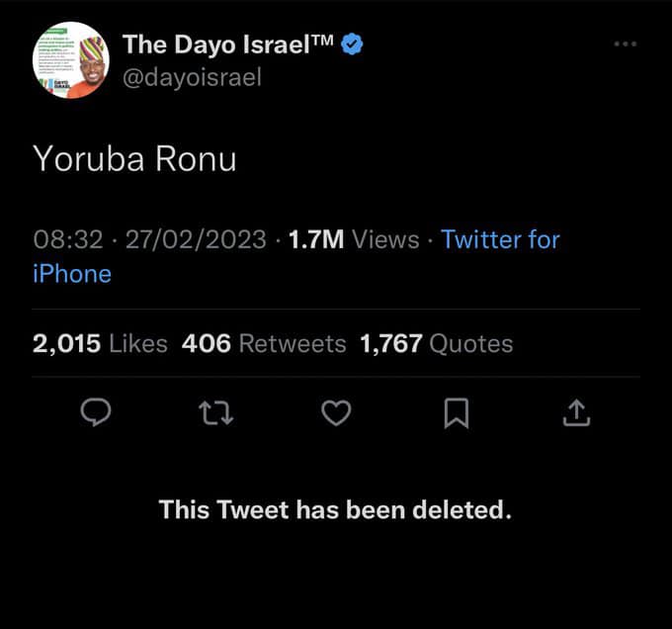Tap the word 'iPhone' in blue
The image size is (672, 629).
pyautogui.click(x=72, y=274)
